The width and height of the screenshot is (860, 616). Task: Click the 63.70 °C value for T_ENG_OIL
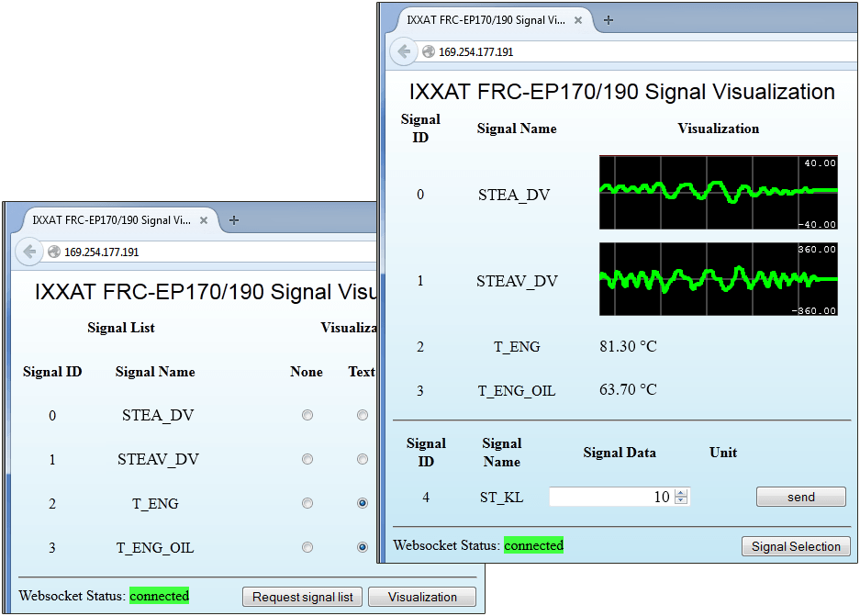628,389
